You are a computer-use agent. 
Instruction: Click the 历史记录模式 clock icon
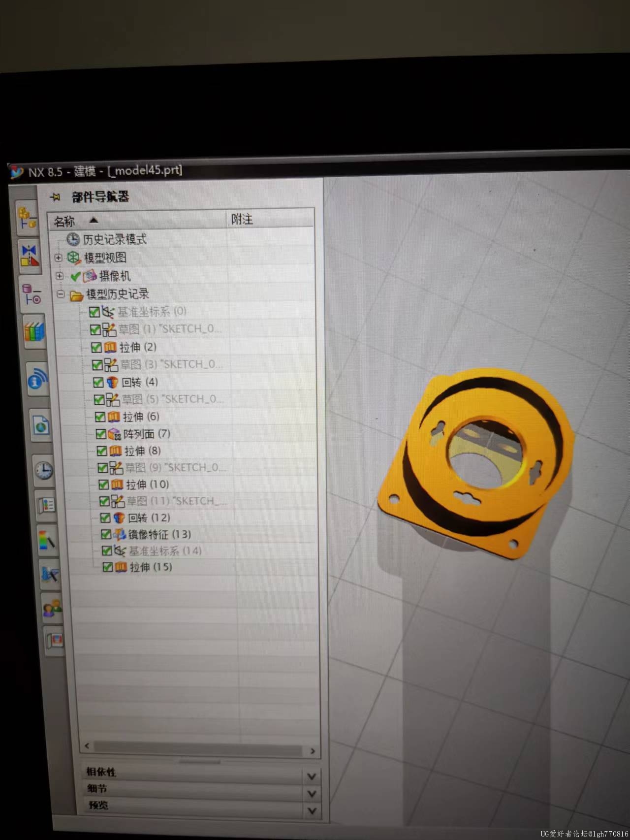coord(73,239)
